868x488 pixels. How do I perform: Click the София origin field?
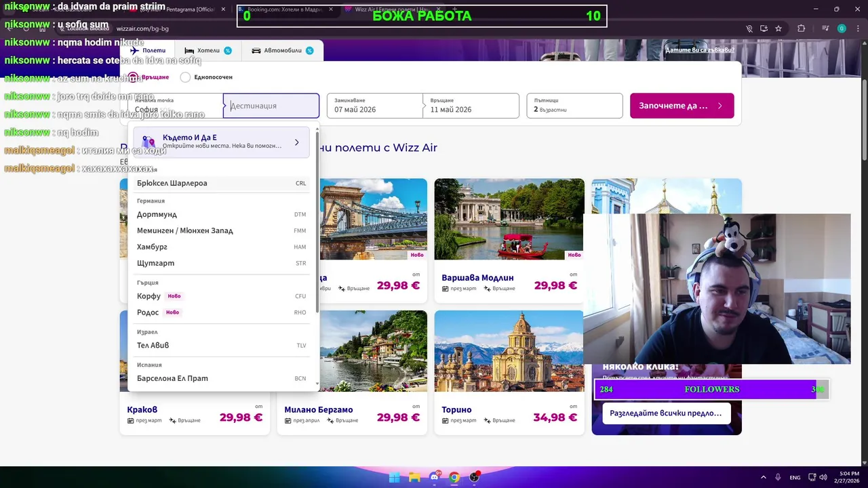point(176,106)
